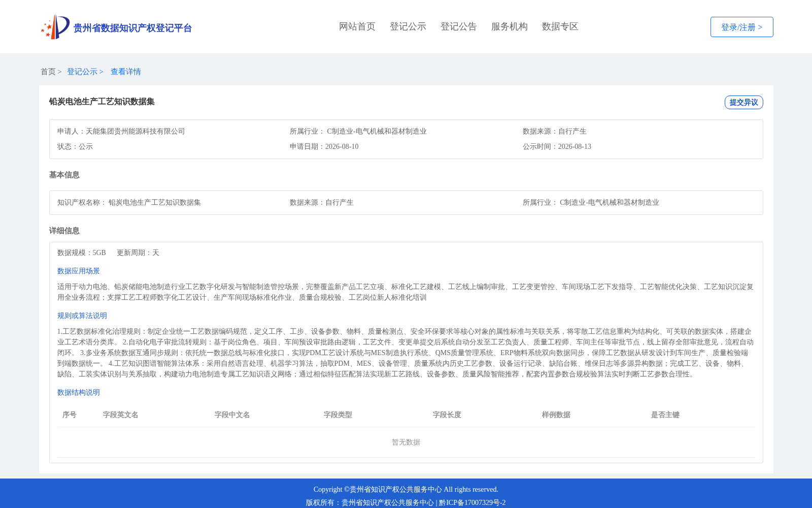The height and width of the screenshot is (508, 812).
Task: Click 查看详情 breadcrumb
Action: (126, 72)
